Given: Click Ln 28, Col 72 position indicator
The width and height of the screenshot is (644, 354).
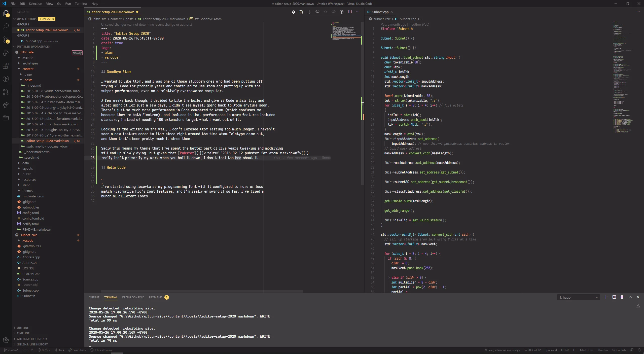Looking at the screenshot, I should 532,350.
